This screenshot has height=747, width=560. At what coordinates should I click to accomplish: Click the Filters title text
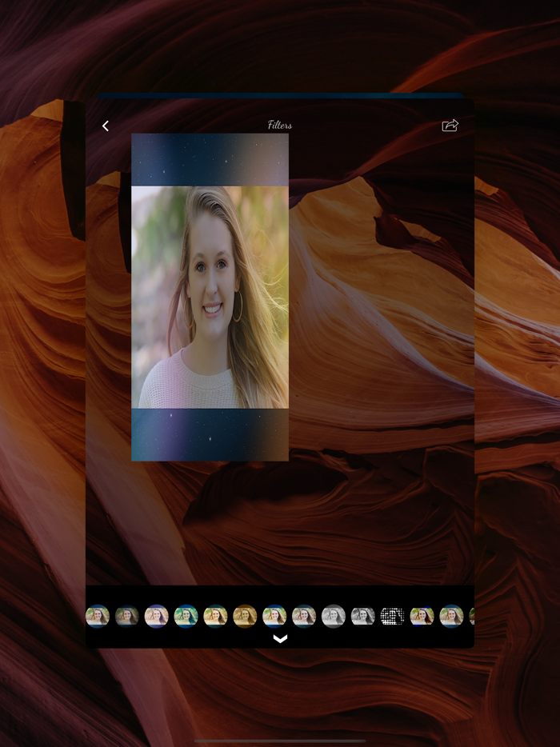pyautogui.click(x=280, y=125)
